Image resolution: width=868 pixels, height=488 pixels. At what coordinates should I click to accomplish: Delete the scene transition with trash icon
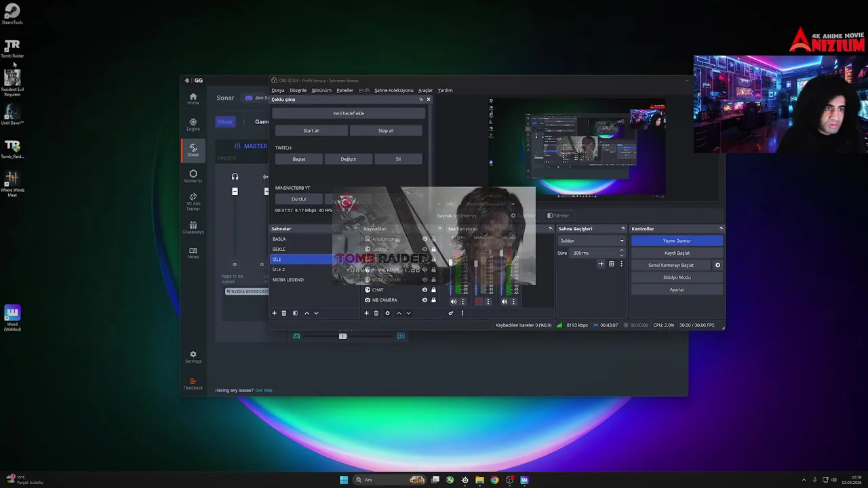tap(611, 264)
